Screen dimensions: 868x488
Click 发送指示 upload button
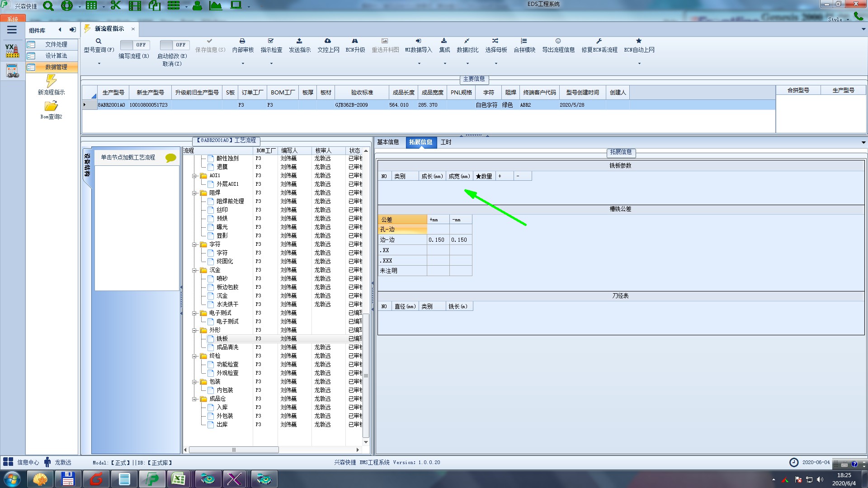point(300,46)
